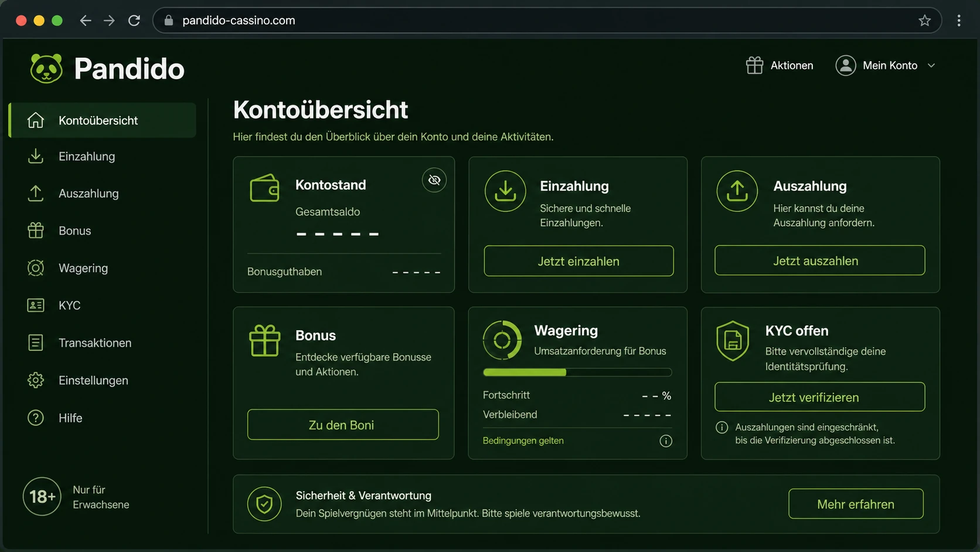Click the gear icon beside Einstellungen
This screenshot has width=980, height=552.
(36, 380)
